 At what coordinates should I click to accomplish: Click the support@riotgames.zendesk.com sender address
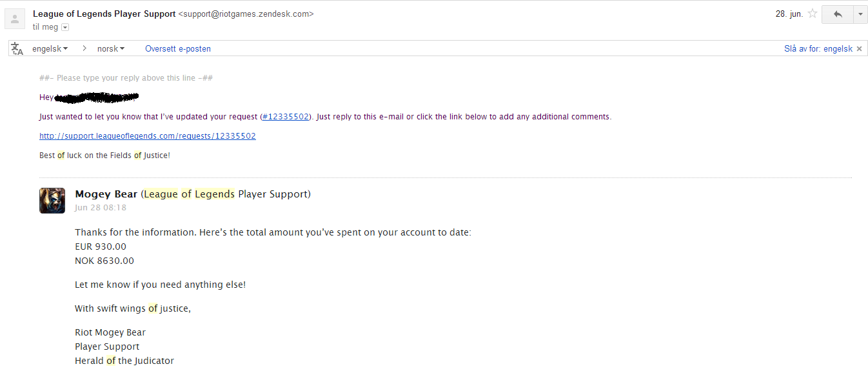(x=246, y=14)
